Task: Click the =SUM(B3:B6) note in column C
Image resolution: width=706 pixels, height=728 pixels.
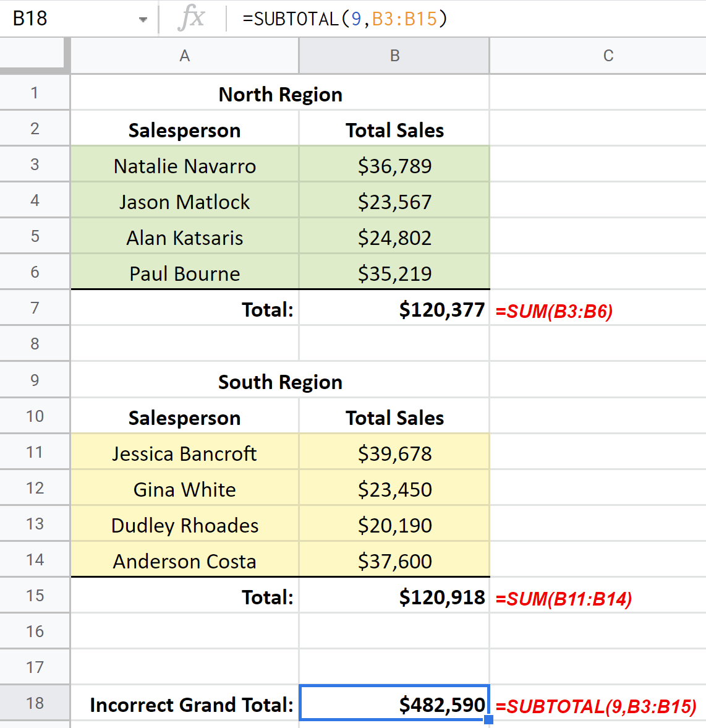Action: (554, 311)
